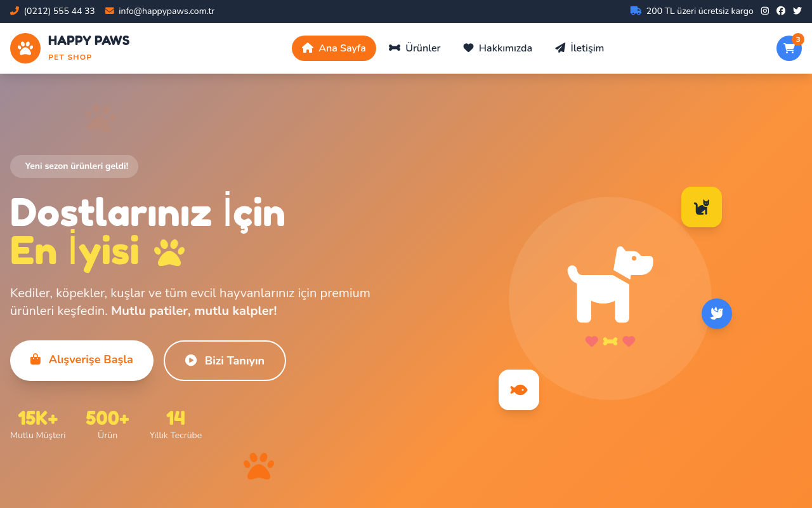The height and width of the screenshot is (508, 812).
Task: Open the İletişim menu item
Action: coord(579,48)
